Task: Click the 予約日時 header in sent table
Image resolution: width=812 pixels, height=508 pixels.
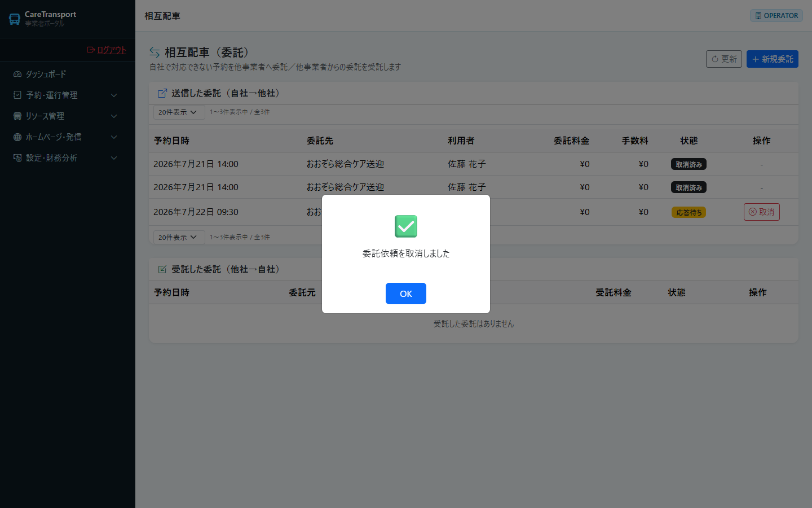Action: pyautogui.click(x=171, y=141)
